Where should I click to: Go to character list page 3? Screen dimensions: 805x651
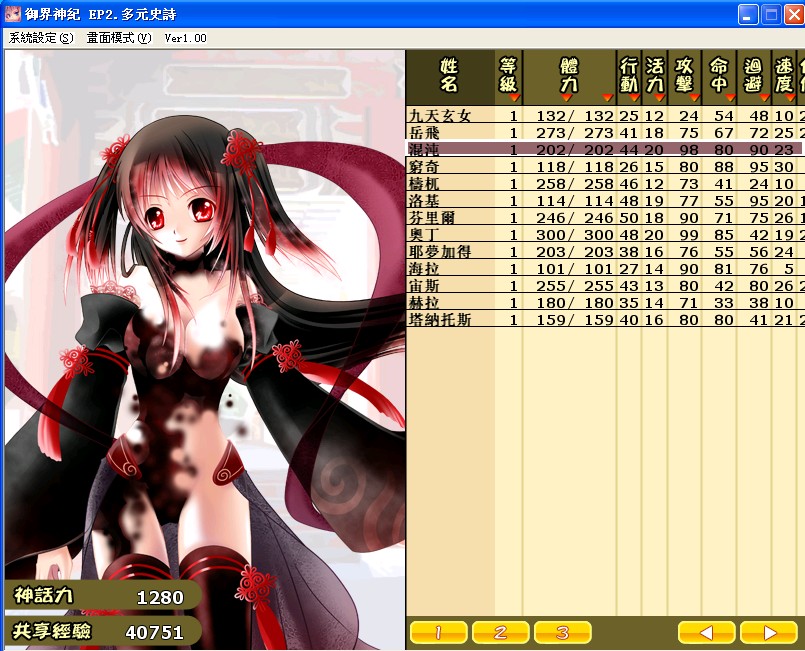point(563,632)
